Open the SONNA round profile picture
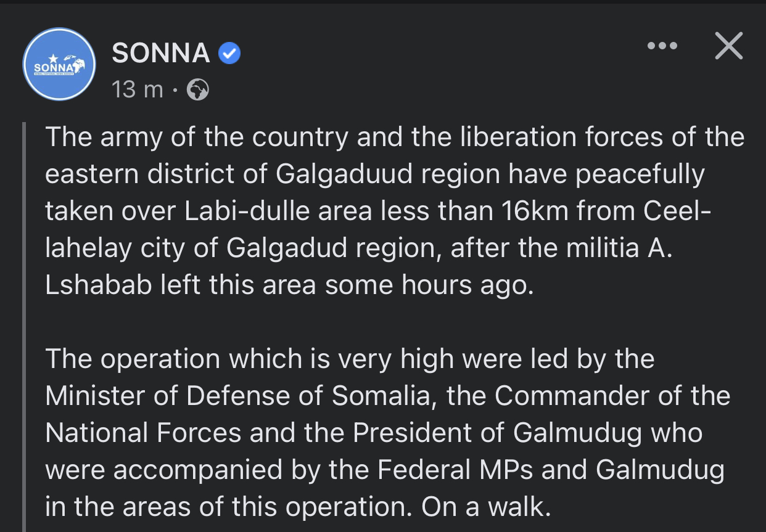Screen dimensions: 766x532 coord(59,64)
